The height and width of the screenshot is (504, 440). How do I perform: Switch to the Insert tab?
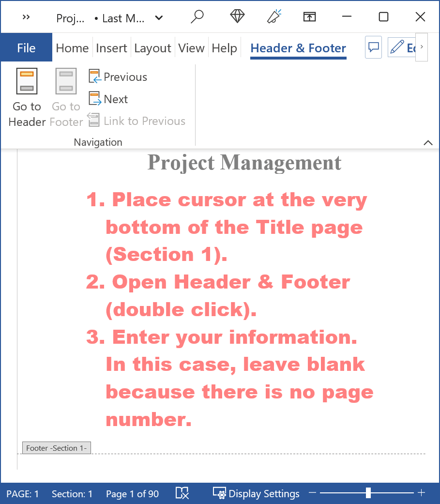click(111, 48)
